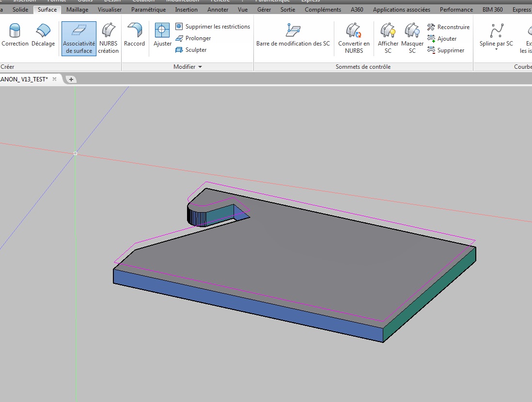The height and width of the screenshot is (402, 532).
Task: Click Masquer SC control vertices
Action: pyautogui.click(x=412, y=38)
